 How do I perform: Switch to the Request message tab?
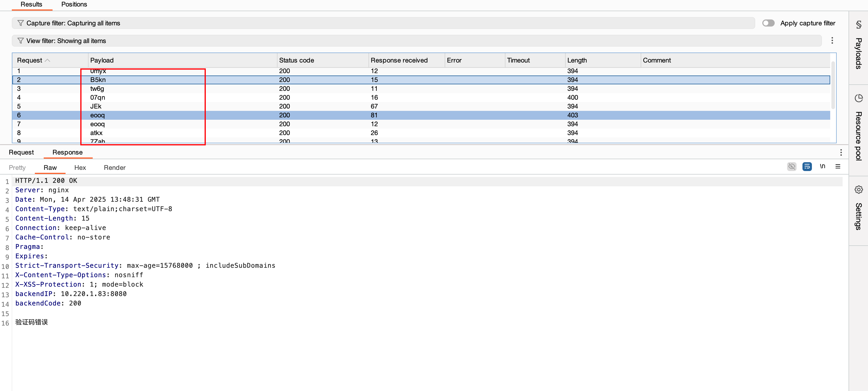click(x=21, y=152)
